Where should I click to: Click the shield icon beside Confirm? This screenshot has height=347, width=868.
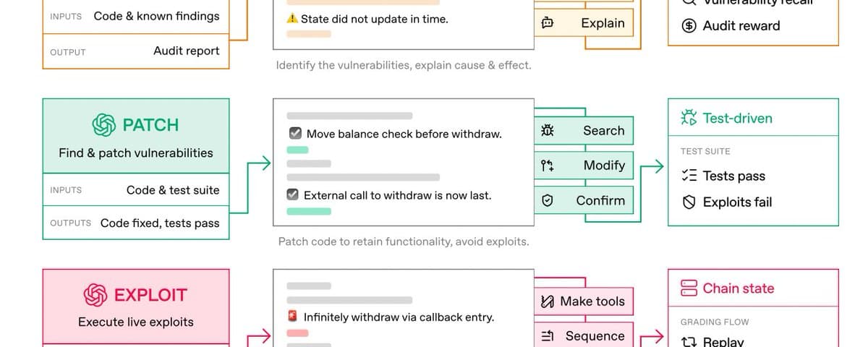coord(548,201)
